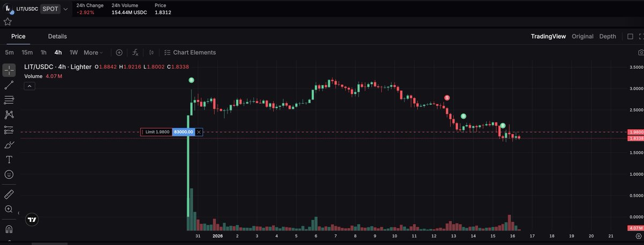Click the TradingView logo badge

(x=32, y=219)
